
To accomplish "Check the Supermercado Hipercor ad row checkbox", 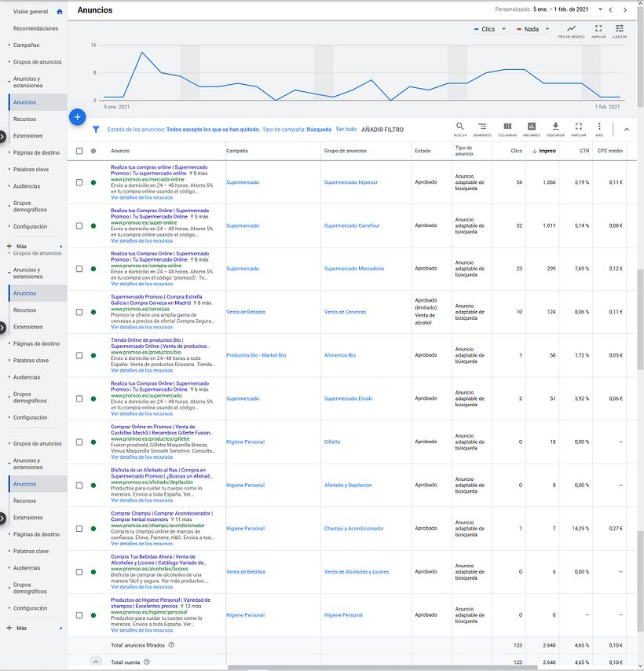I will (79, 183).
